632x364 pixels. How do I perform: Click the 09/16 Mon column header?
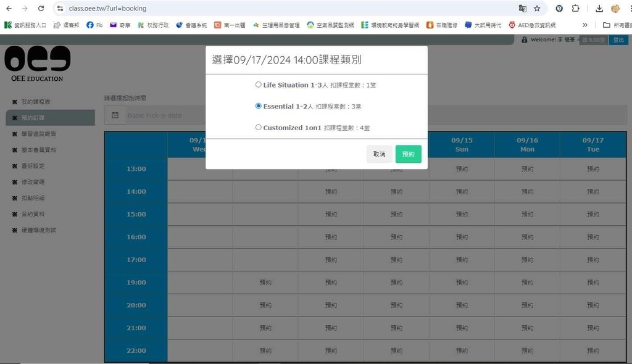coord(527,145)
